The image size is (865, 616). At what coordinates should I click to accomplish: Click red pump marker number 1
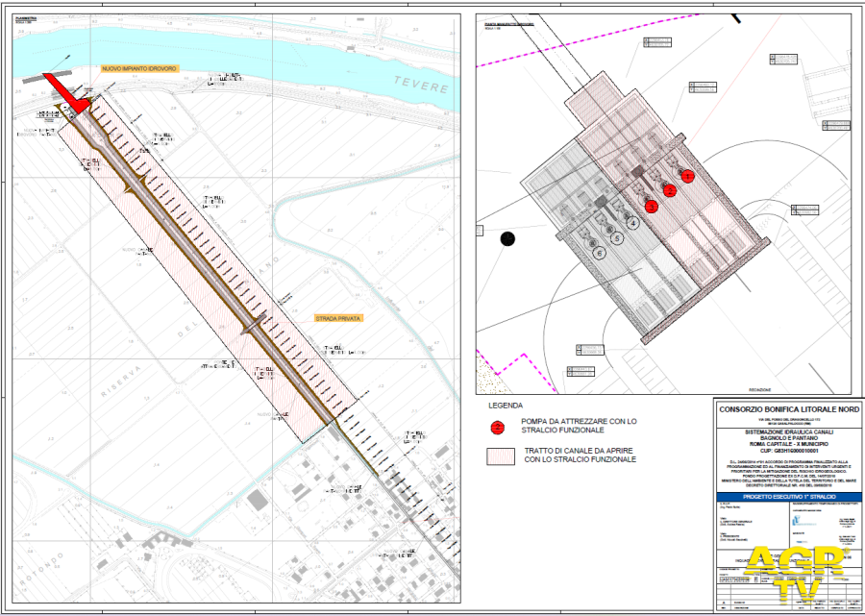688,176
